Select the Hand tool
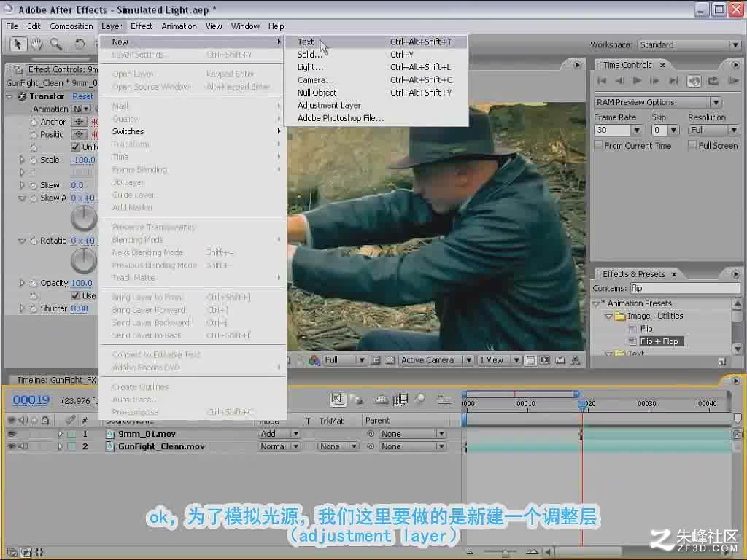 [36, 44]
